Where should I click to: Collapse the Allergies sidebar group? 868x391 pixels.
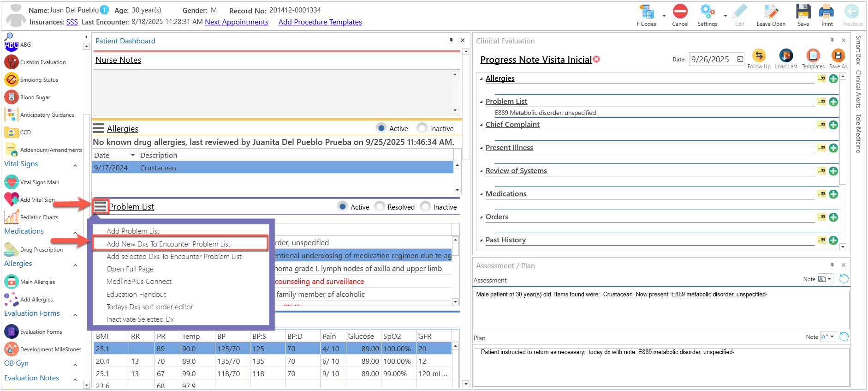pos(75,265)
